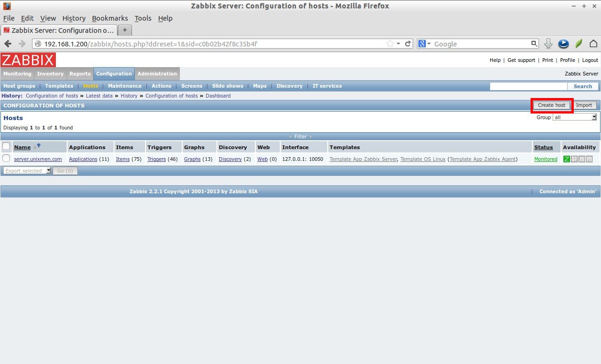The width and height of the screenshot is (601, 364).
Task: Open the Tools menu
Action: (143, 18)
